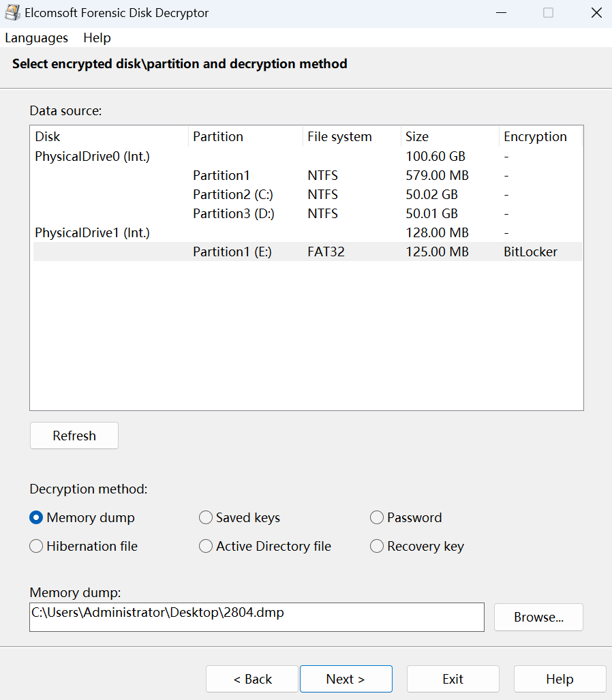Screen dimensions: 612x700
Task: Click the Help button at bottom
Action: coord(560,679)
